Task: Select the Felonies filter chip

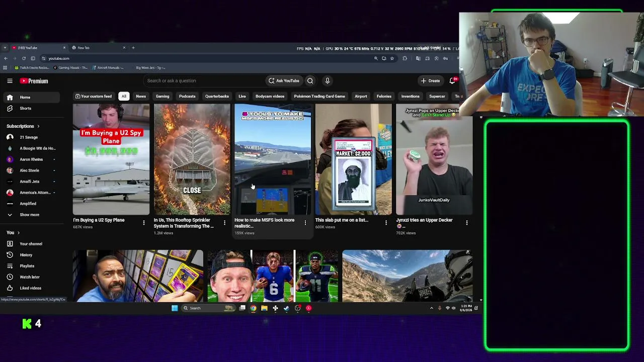Action: 384,96
